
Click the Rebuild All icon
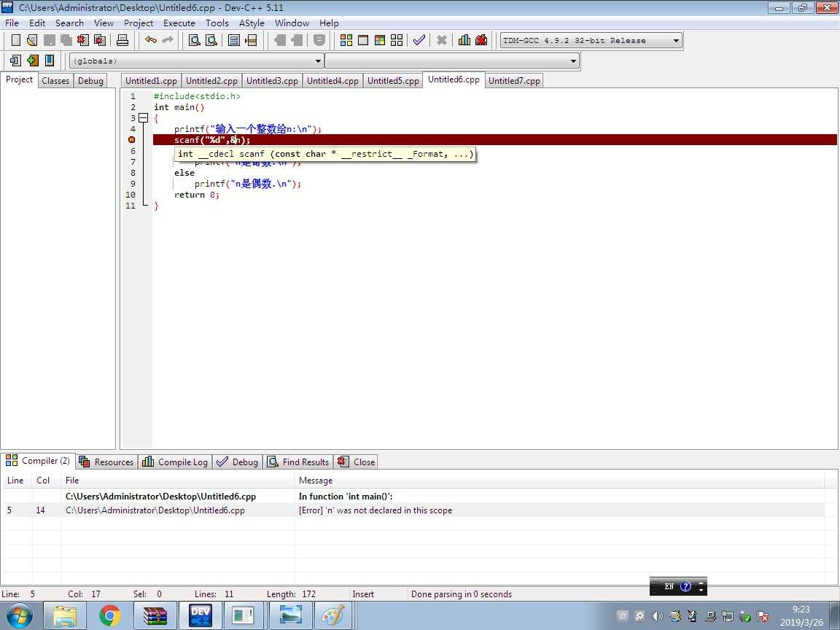(397, 40)
